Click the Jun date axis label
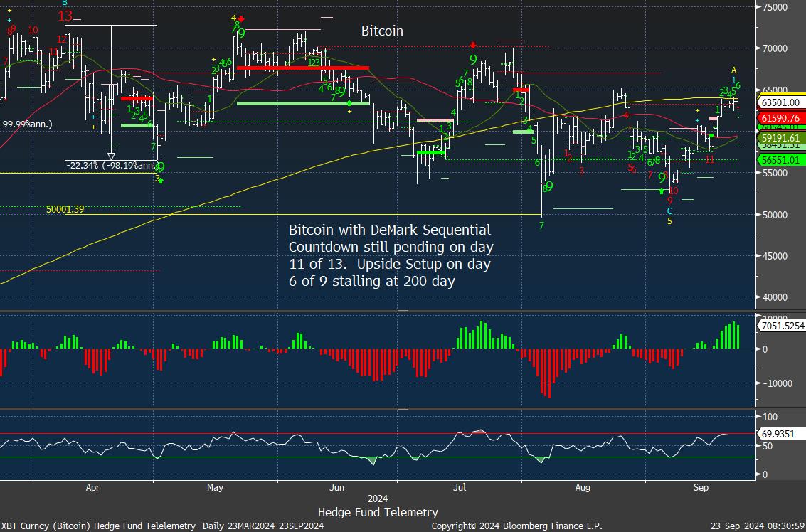The width and height of the screenshot is (806, 532). pos(336,486)
